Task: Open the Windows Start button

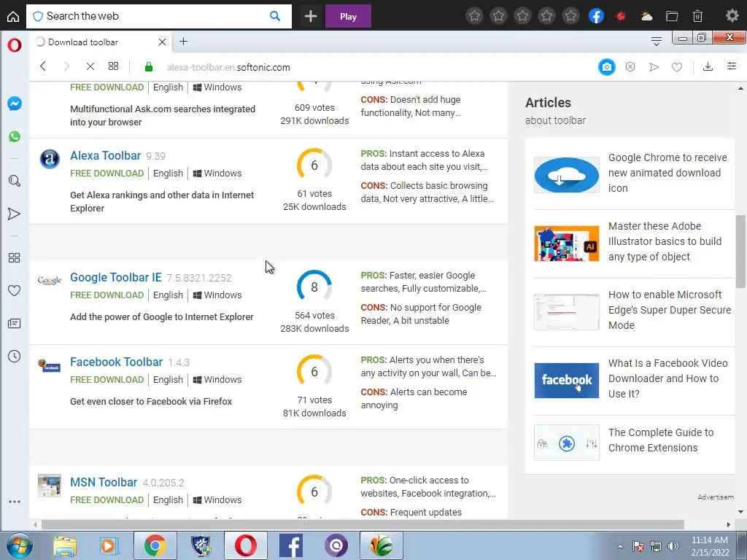Action: point(19,545)
